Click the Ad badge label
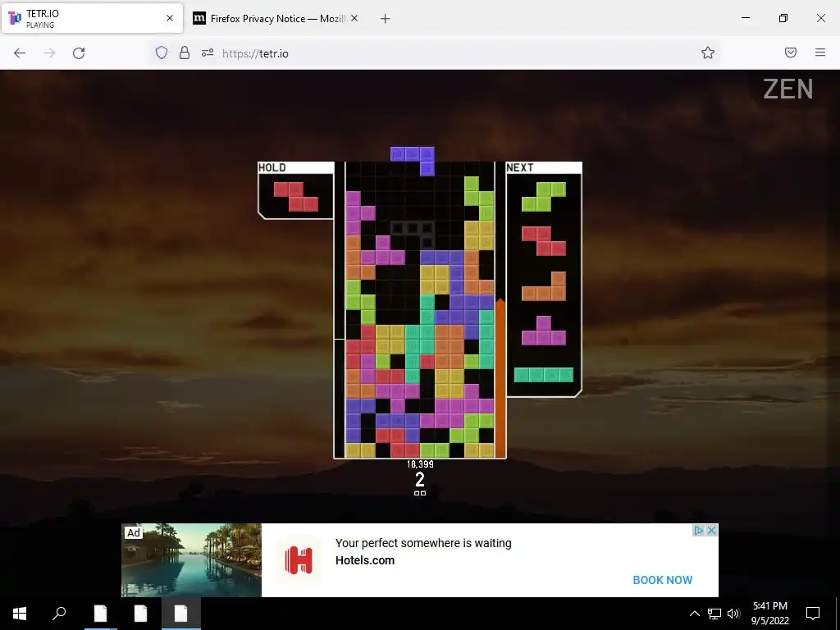 (x=134, y=532)
